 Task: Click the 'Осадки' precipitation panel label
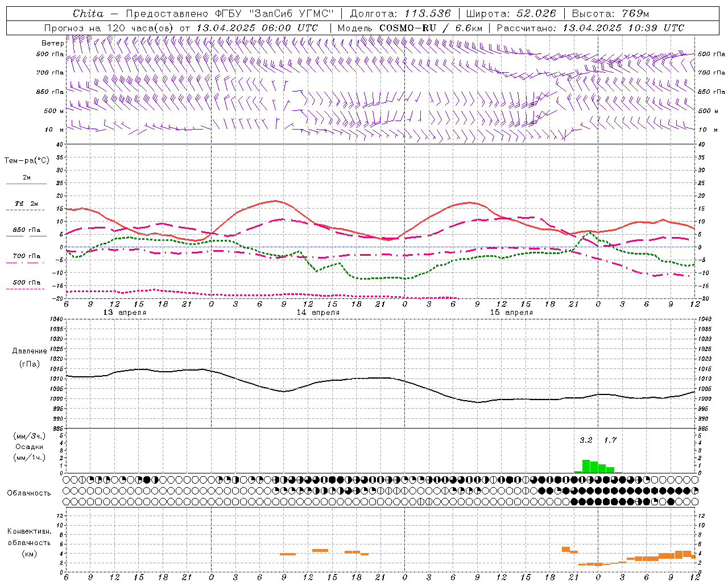click(29, 447)
